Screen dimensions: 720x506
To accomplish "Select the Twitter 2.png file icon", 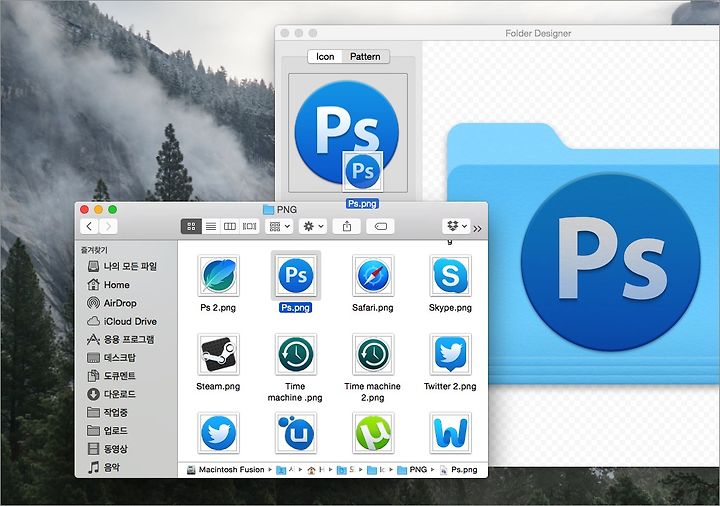I will (450, 354).
